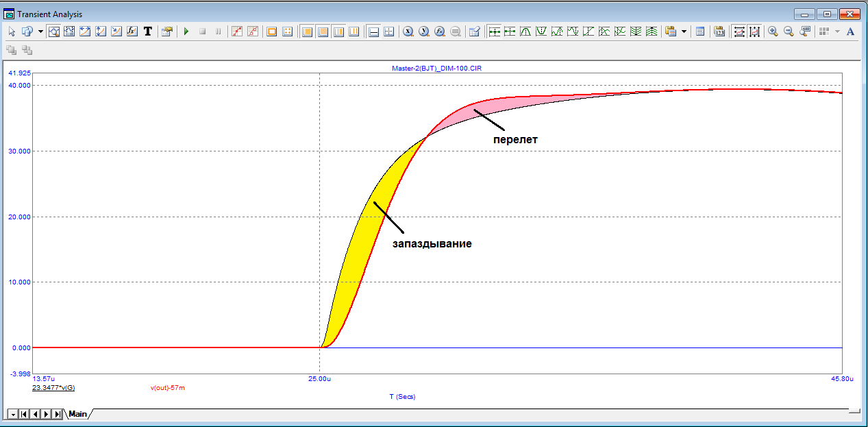The width and height of the screenshot is (868, 427).
Task: Toggle the horizontal auto-scale arrows button
Action: 739,32
